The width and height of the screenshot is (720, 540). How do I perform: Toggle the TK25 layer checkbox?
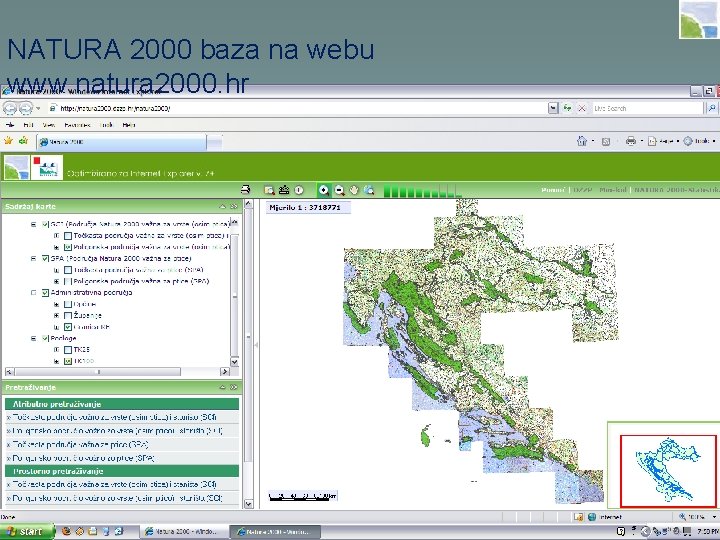(x=68, y=350)
